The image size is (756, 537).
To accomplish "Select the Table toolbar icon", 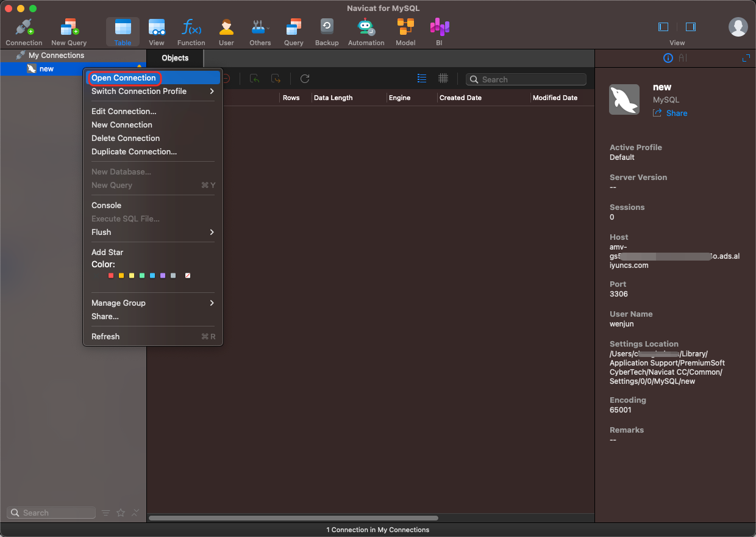I will pyautogui.click(x=123, y=32).
